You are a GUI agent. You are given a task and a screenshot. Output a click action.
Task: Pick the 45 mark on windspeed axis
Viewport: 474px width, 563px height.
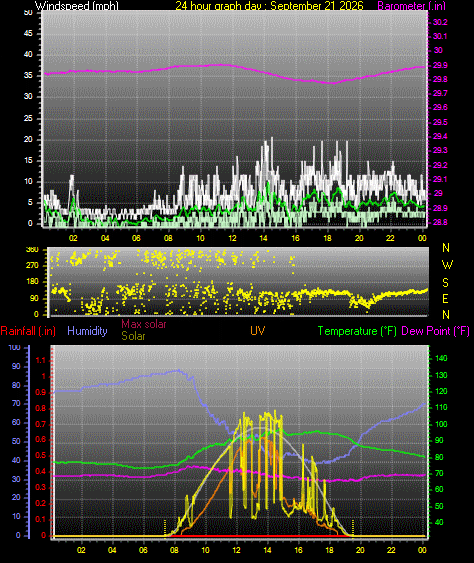(x=28, y=33)
